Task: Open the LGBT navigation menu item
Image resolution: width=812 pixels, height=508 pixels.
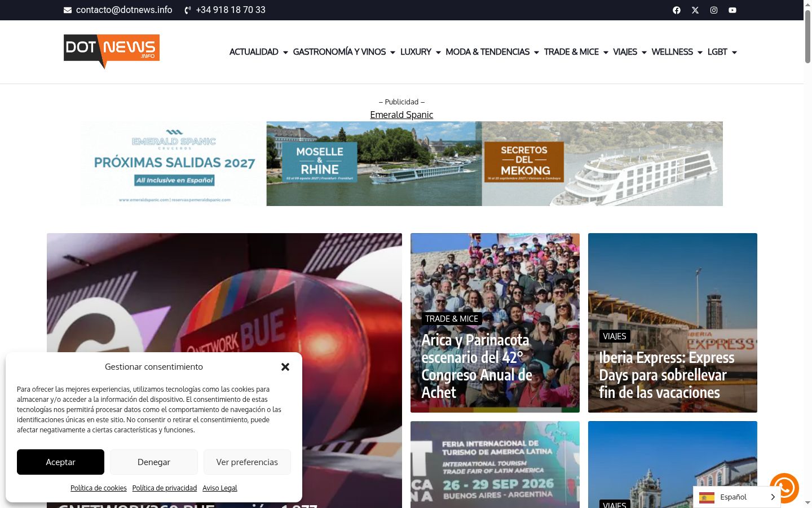Action: pyautogui.click(x=717, y=52)
